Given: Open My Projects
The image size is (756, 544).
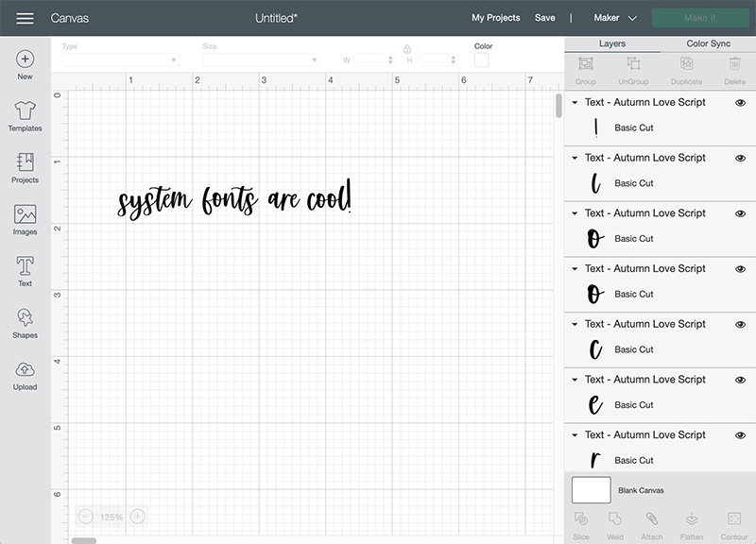Looking at the screenshot, I should click(x=495, y=17).
